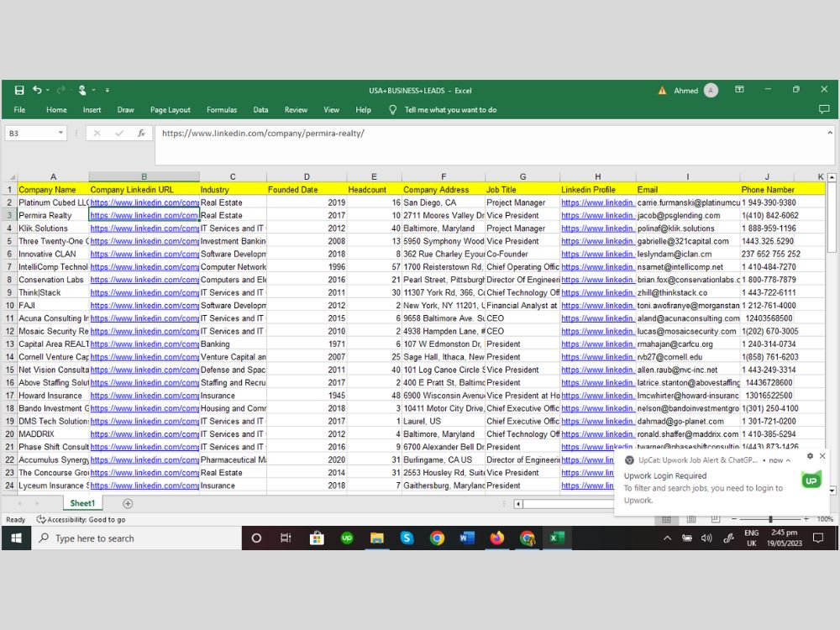Viewport: 840px width, 630px height.
Task: Switch to Page Break Preview icon
Action: pyautogui.click(x=715, y=519)
